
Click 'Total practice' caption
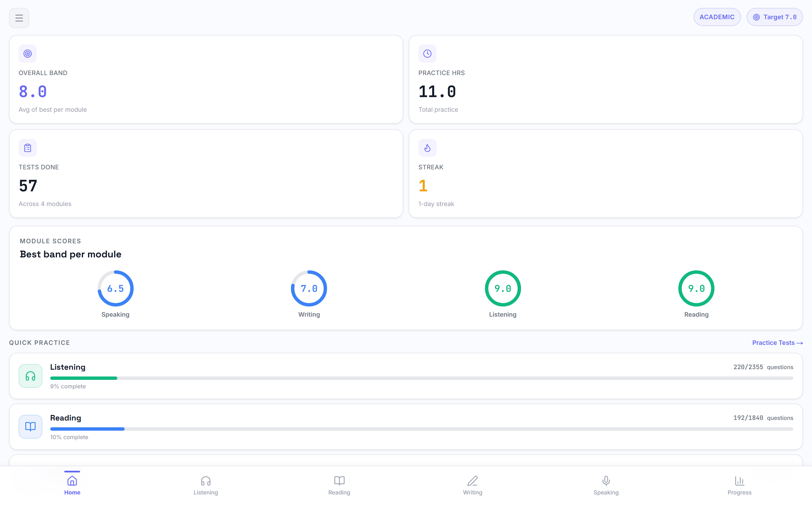[x=438, y=110]
